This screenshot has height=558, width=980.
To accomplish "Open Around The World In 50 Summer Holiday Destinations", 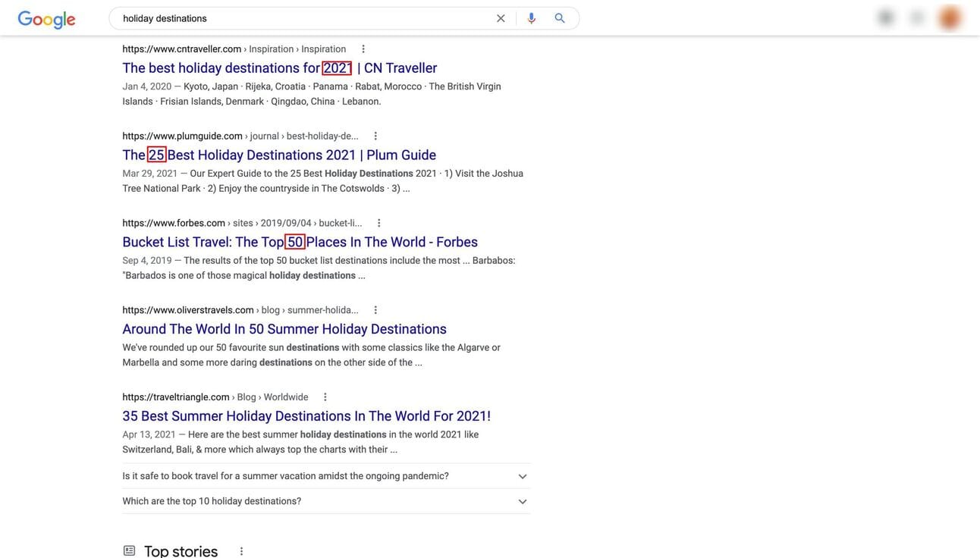I will coord(284,329).
